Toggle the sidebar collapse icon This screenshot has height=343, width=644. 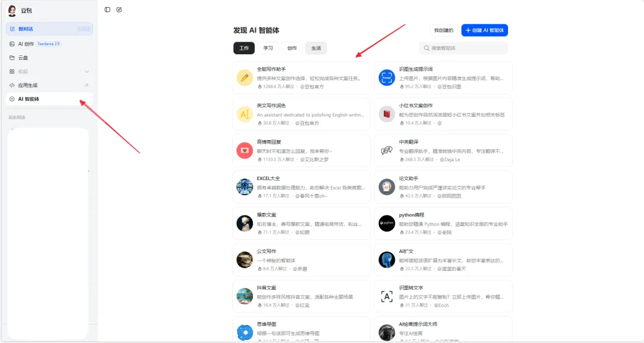click(x=107, y=10)
